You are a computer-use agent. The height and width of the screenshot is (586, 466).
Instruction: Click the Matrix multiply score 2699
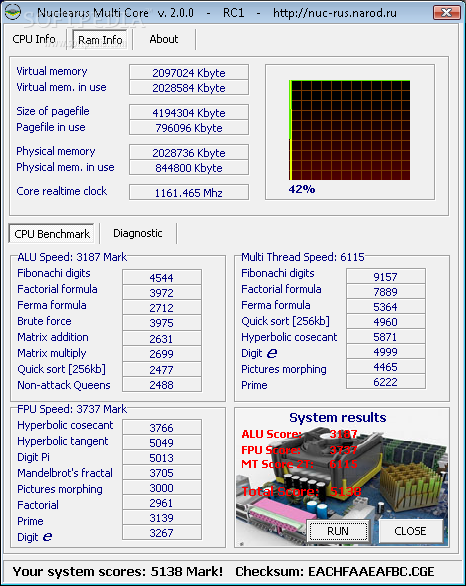[x=162, y=353]
